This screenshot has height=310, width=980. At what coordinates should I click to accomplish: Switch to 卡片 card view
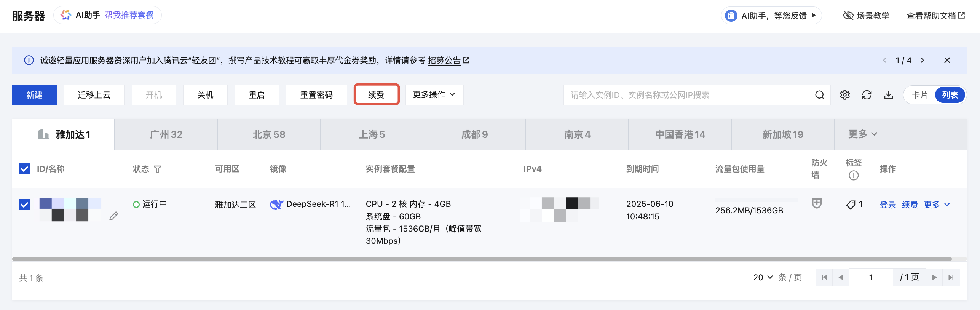point(919,95)
